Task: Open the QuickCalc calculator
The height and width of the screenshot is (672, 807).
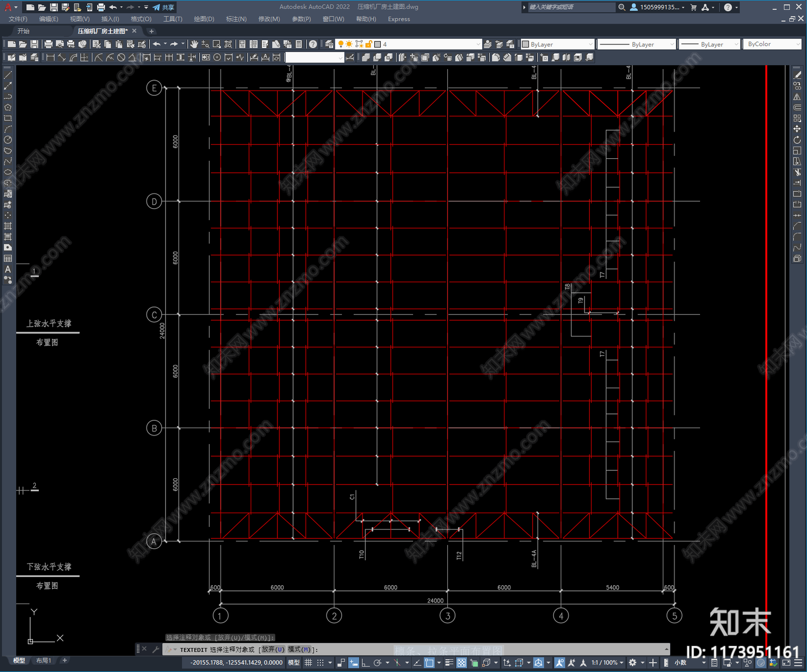Action: tap(299, 44)
